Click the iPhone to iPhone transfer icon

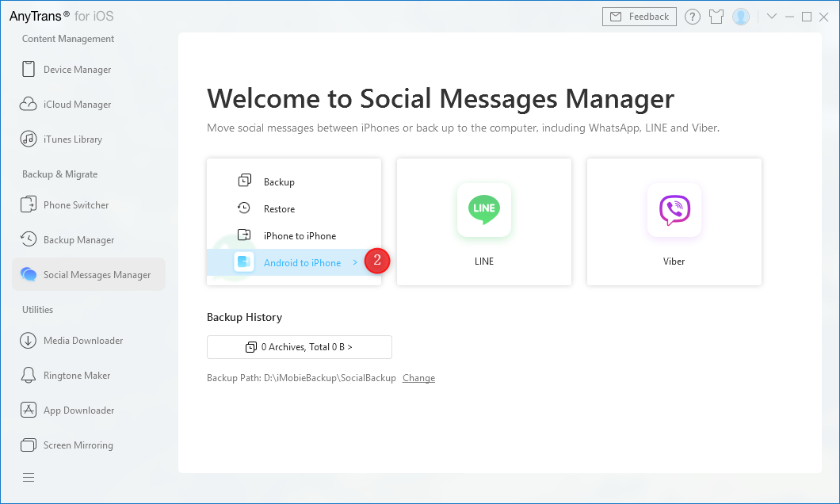click(x=244, y=235)
